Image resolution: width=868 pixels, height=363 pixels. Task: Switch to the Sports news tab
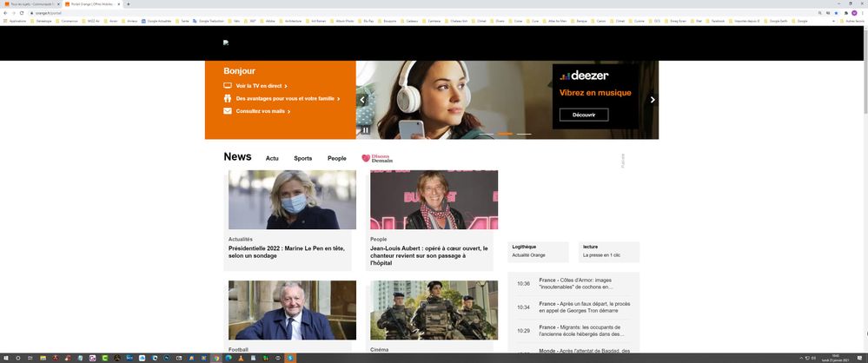(302, 159)
